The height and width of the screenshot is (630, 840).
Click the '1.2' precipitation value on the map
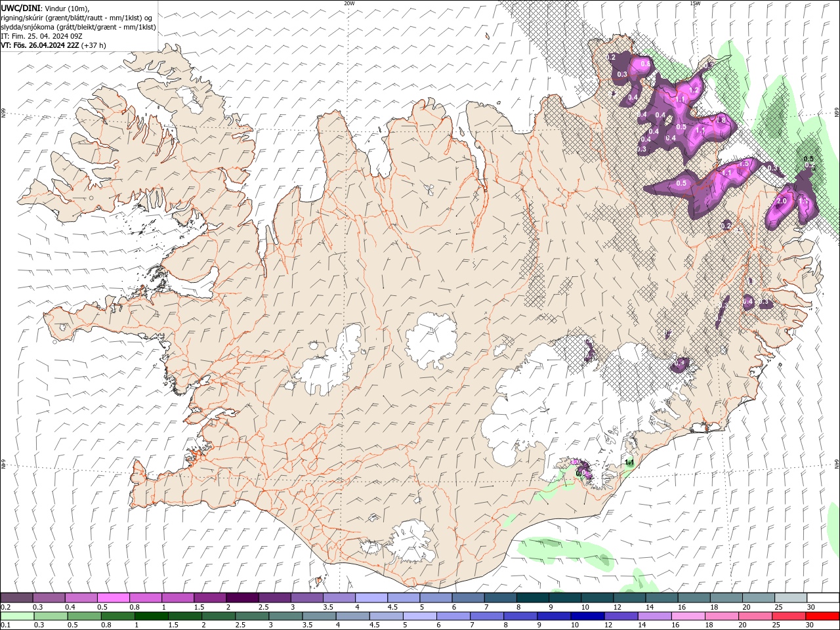tap(694, 89)
